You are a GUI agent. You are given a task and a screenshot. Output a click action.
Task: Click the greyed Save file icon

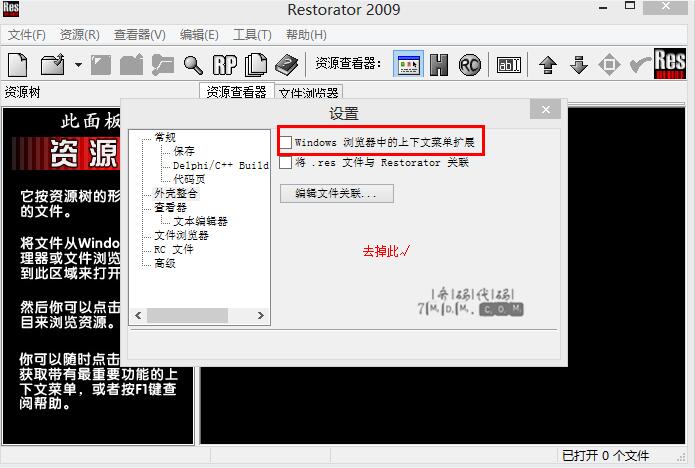click(101, 65)
